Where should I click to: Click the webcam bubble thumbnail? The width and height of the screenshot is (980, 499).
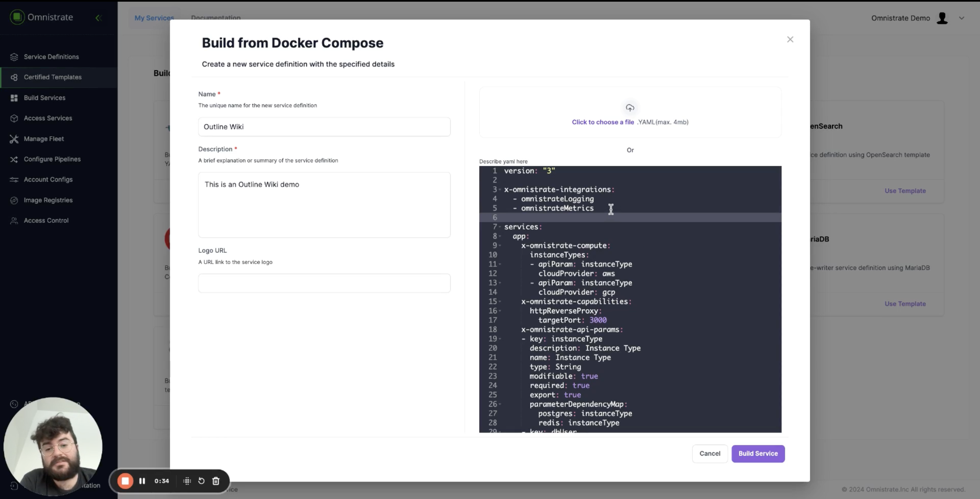pos(53,447)
